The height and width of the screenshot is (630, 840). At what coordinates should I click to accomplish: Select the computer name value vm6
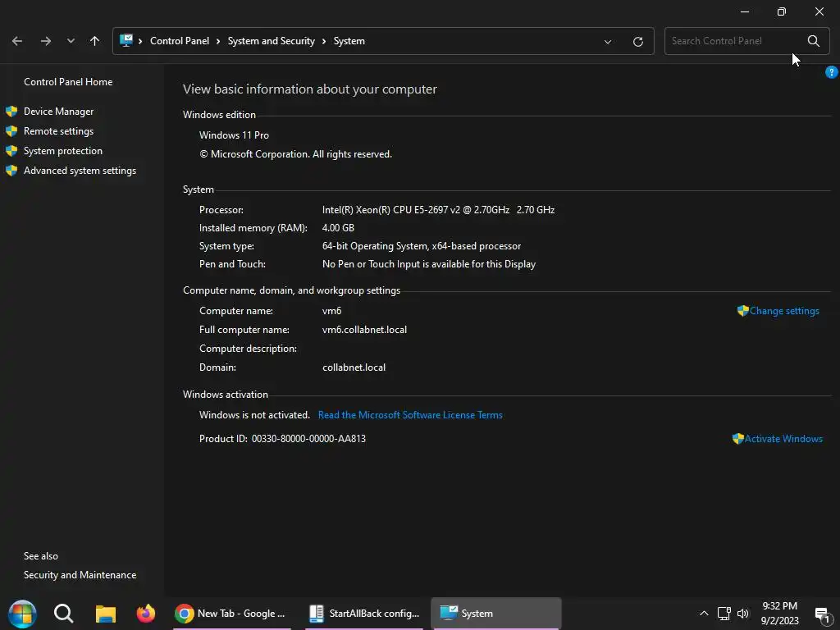[x=331, y=311]
